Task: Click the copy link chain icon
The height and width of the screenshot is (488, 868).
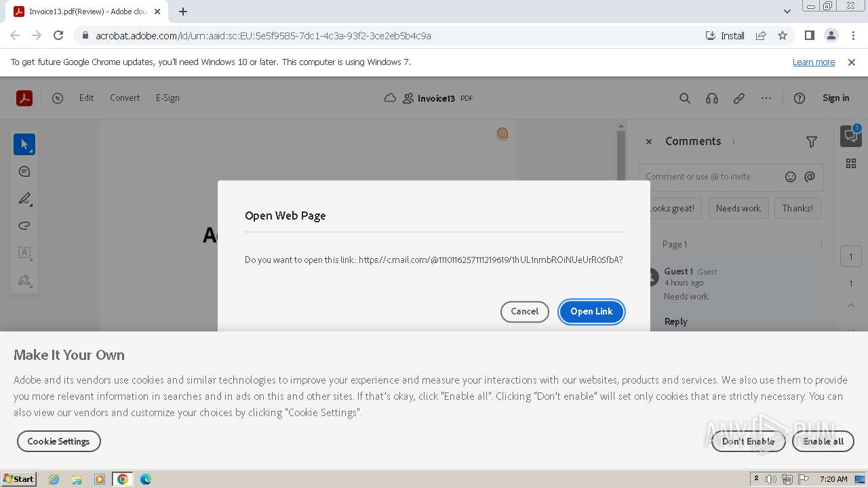Action: click(x=739, y=98)
